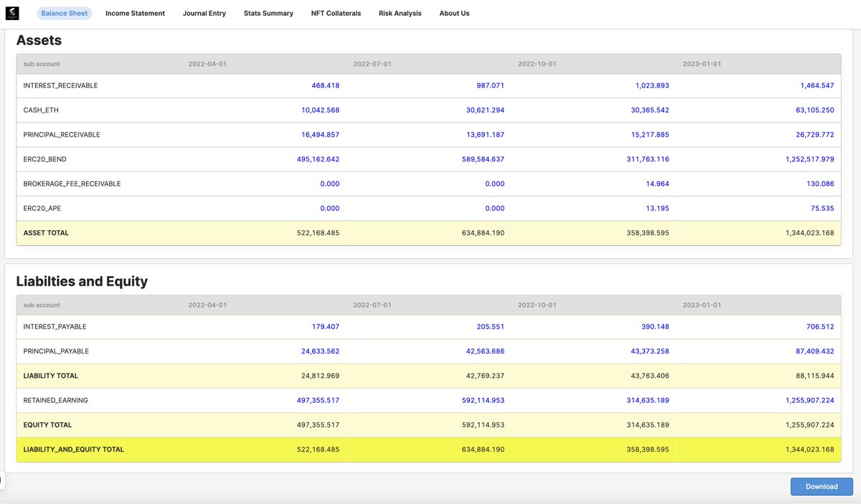Open the About Us page
This screenshot has height=504, width=861.
(x=454, y=13)
